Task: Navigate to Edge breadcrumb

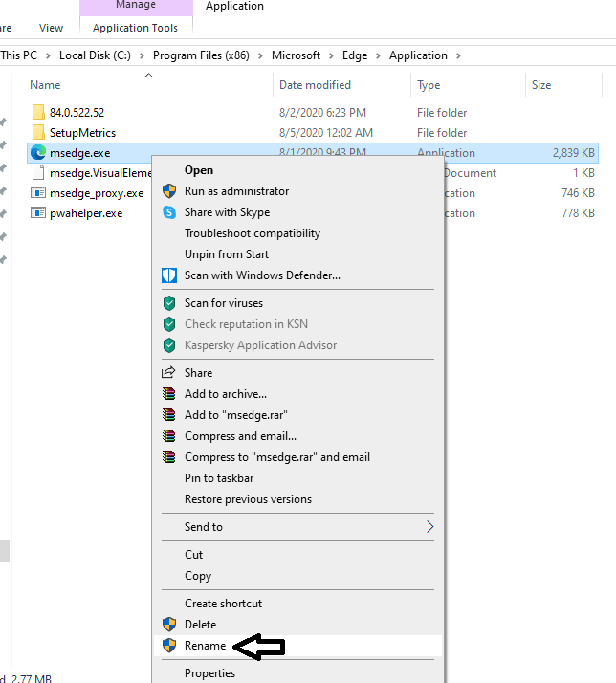Action: [x=355, y=55]
